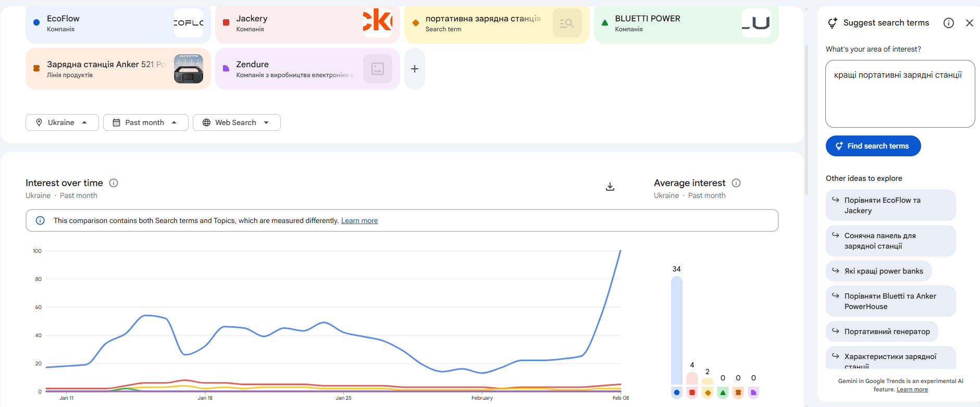Viewport: 980px width, 407px height.
Task: Follow Learn more link in comparison notice
Action: click(359, 220)
